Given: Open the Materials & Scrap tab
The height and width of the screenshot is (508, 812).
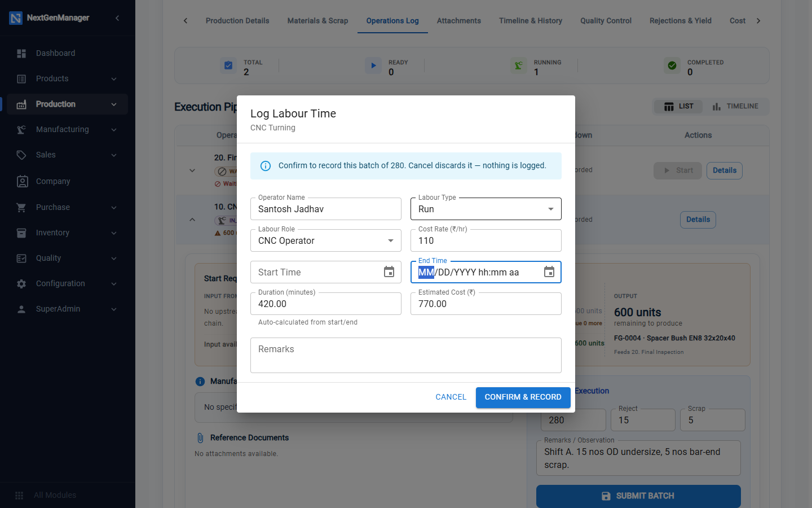Looking at the screenshot, I should (317, 21).
